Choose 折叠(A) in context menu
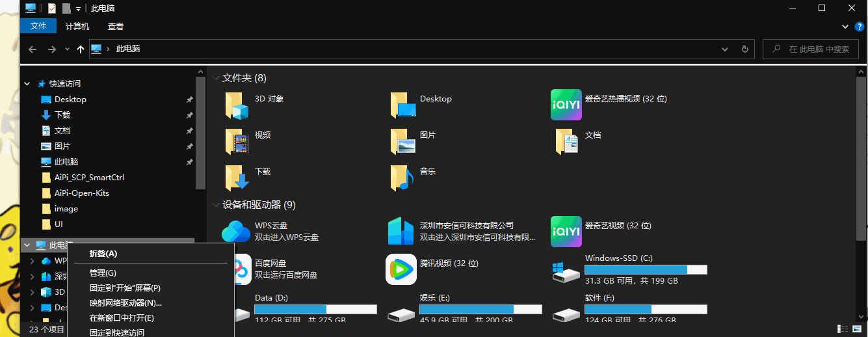 click(151, 254)
